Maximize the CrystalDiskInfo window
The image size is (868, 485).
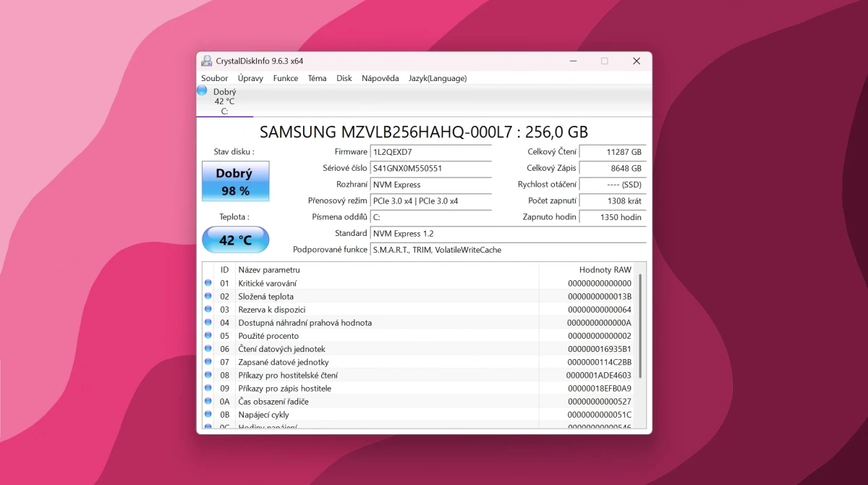coord(605,61)
